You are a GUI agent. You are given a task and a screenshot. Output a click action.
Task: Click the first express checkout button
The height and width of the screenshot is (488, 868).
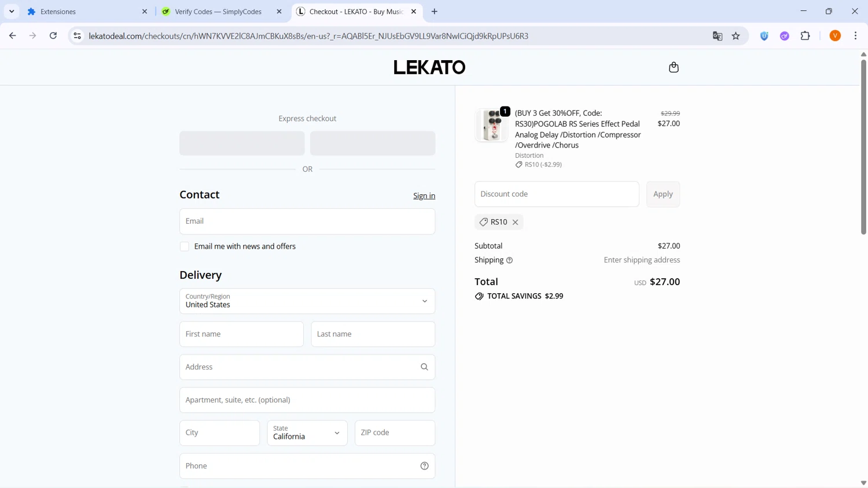(x=242, y=143)
